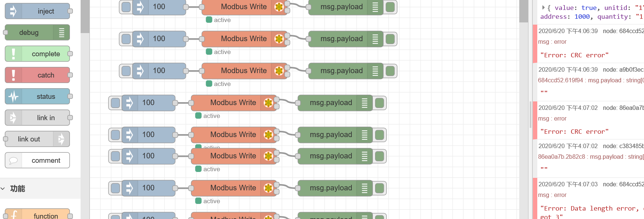Click the link in node arrow icon
The width and height of the screenshot is (644, 219).
14,118
